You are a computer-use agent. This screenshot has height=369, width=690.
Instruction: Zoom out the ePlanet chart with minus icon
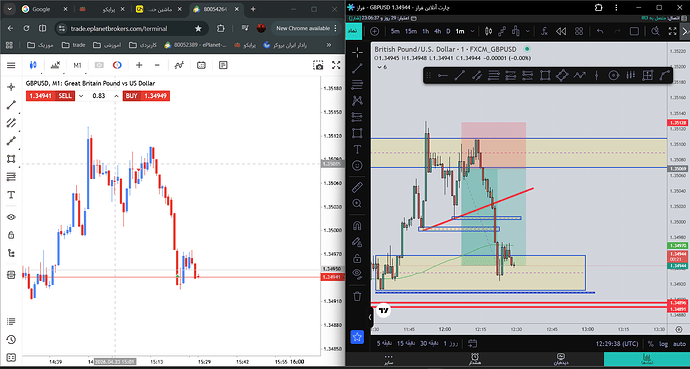tap(157, 65)
